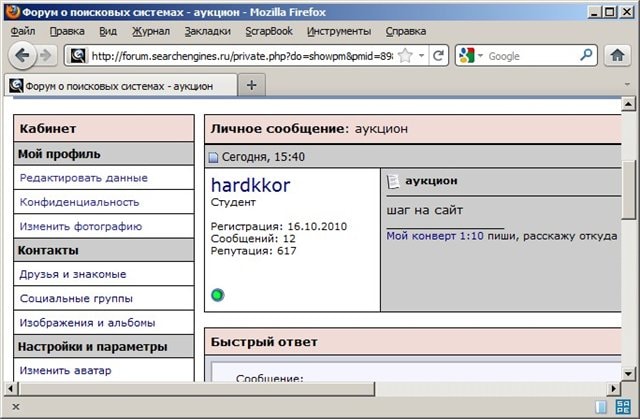Open the Вид menu

[x=108, y=31]
